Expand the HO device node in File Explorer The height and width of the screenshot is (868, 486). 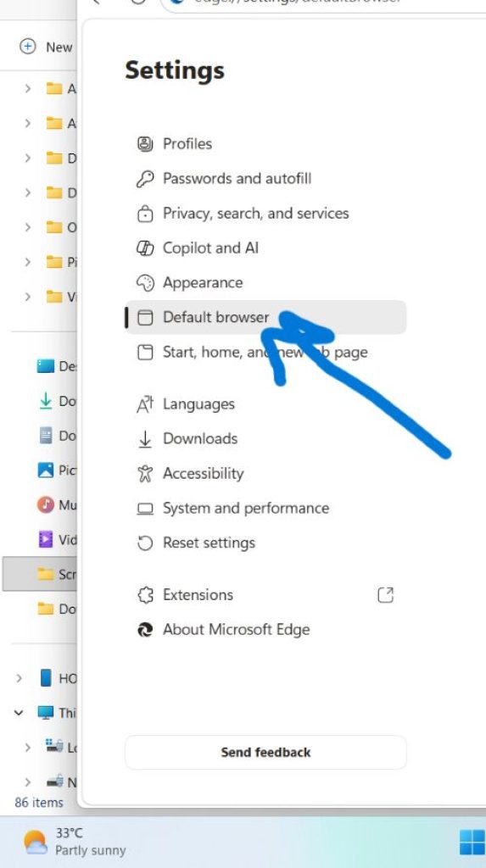(19, 678)
